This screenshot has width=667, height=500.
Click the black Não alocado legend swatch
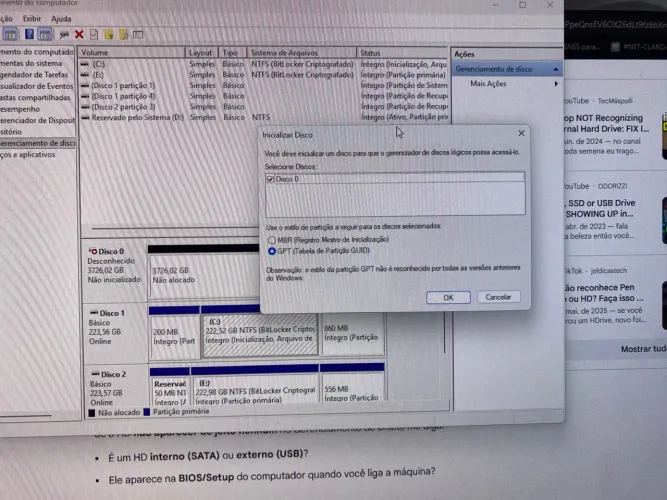click(91, 412)
